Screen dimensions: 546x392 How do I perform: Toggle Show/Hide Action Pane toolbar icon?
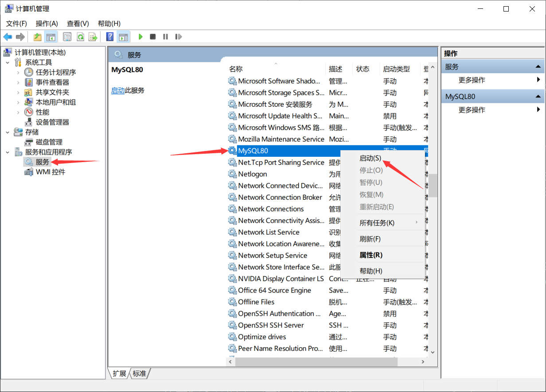coord(123,37)
